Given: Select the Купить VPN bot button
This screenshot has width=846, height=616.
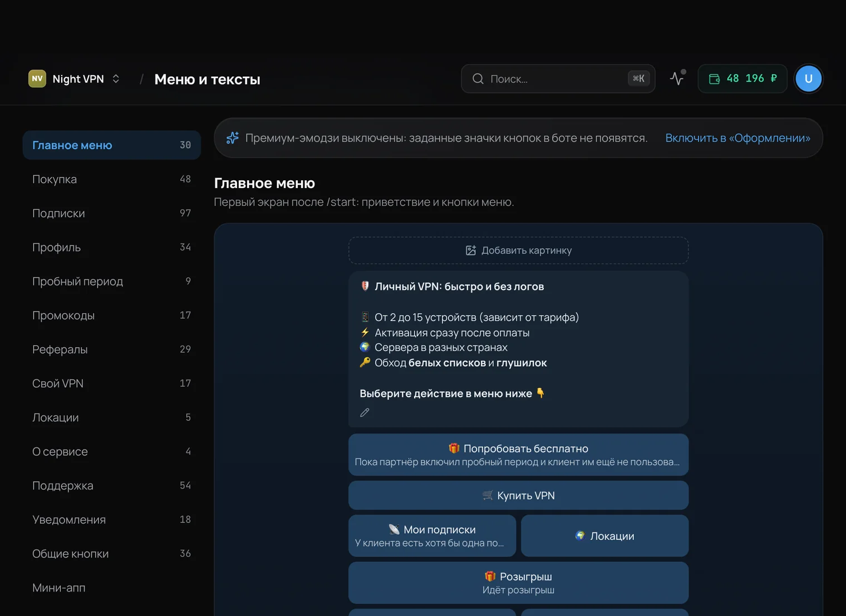Looking at the screenshot, I should pyautogui.click(x=518, y=495).
